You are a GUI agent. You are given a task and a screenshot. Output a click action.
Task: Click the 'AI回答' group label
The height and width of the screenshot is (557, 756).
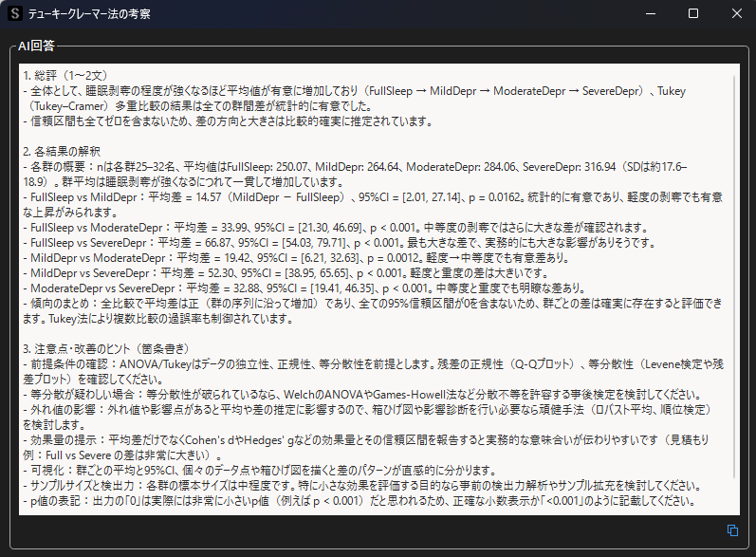pos(36,46)
